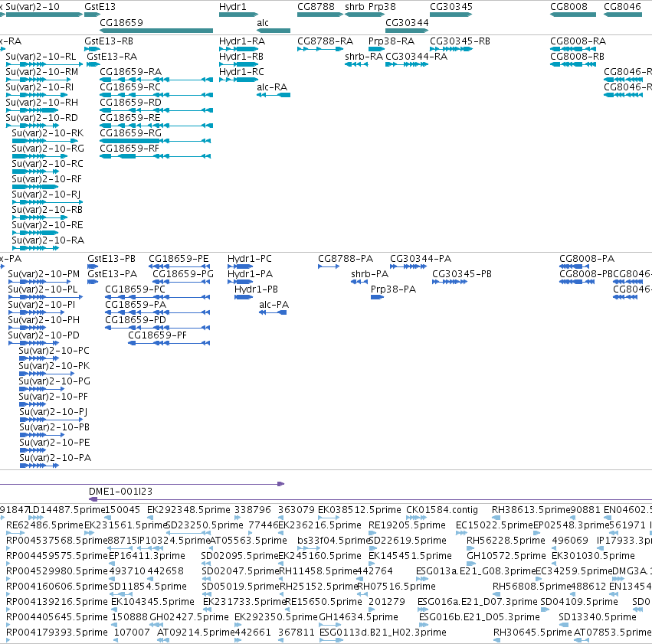Select protein CG18659-PE
Image resolution: width=652 pixels, height=644 pixels.
179,266
